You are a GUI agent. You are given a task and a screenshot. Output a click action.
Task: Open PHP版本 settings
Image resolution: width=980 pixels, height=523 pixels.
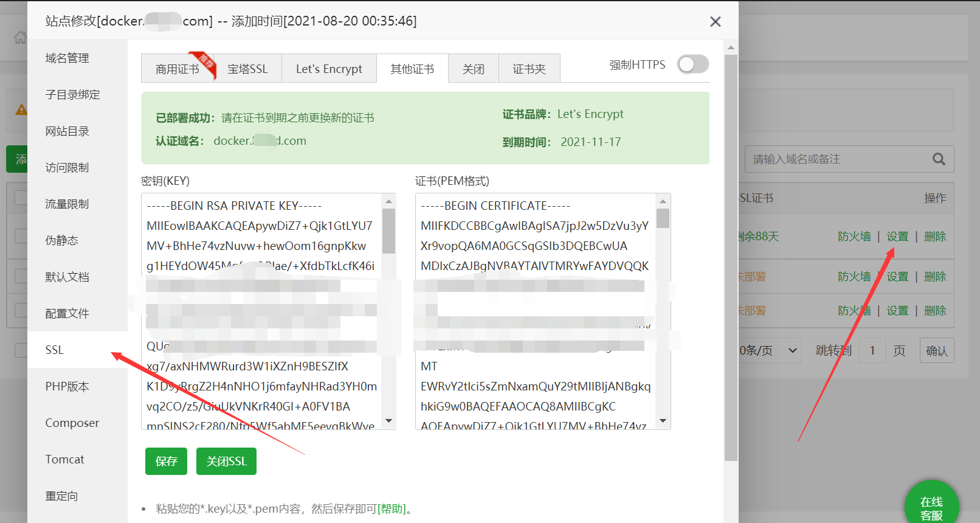point(67,387)
